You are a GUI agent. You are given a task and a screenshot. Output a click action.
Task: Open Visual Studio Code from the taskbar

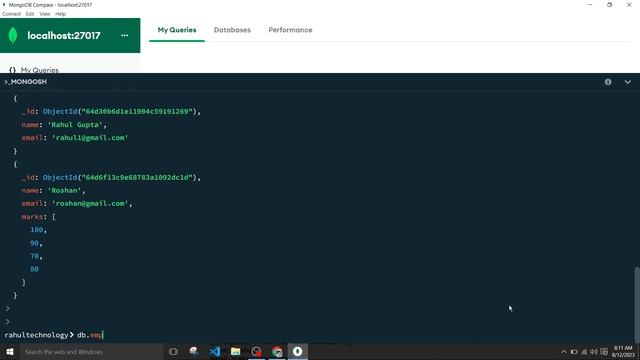point(215,351)
